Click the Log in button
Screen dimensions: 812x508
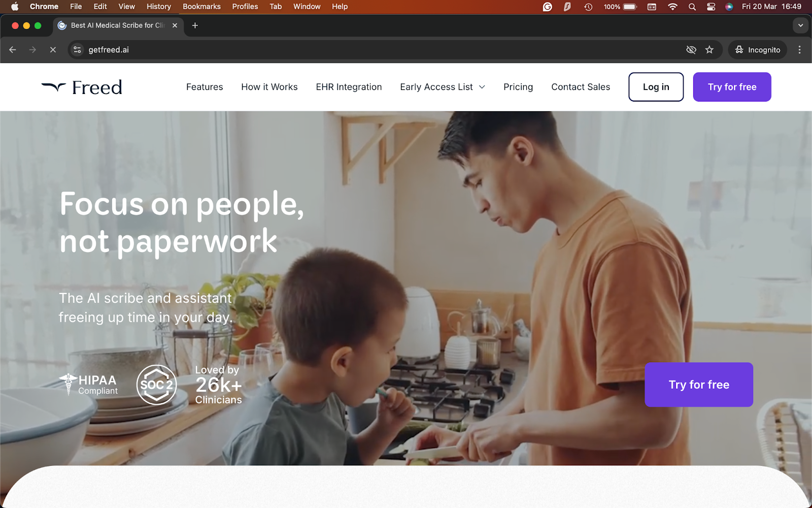coord(656,87)
